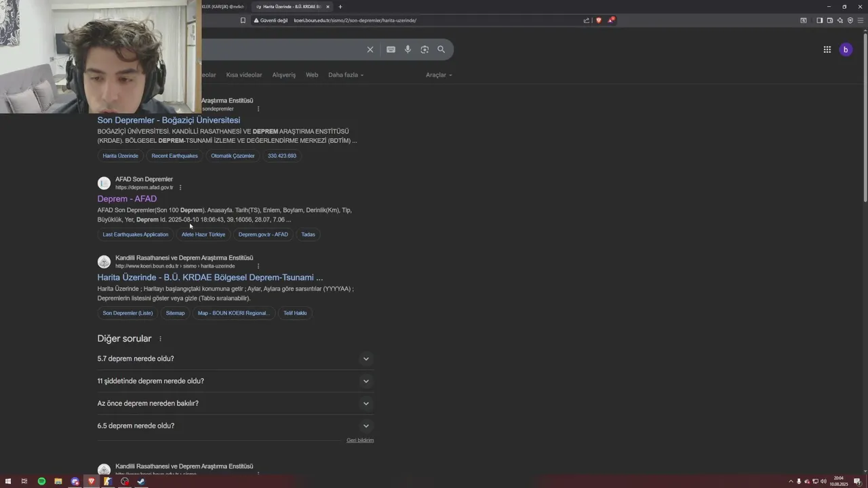Viewport: 868px width, 488px height.
Task: Click the '330.423.693' sitelink chip
Action: 282,156
